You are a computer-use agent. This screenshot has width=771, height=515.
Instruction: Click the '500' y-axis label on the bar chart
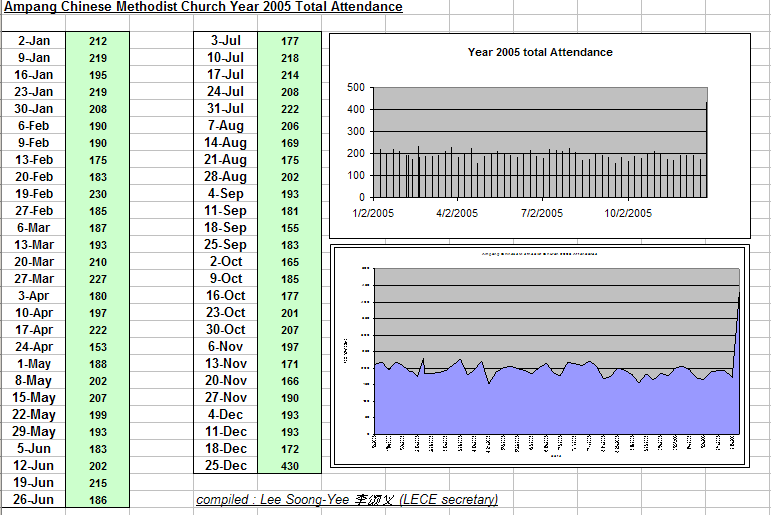tap(356, 88)
